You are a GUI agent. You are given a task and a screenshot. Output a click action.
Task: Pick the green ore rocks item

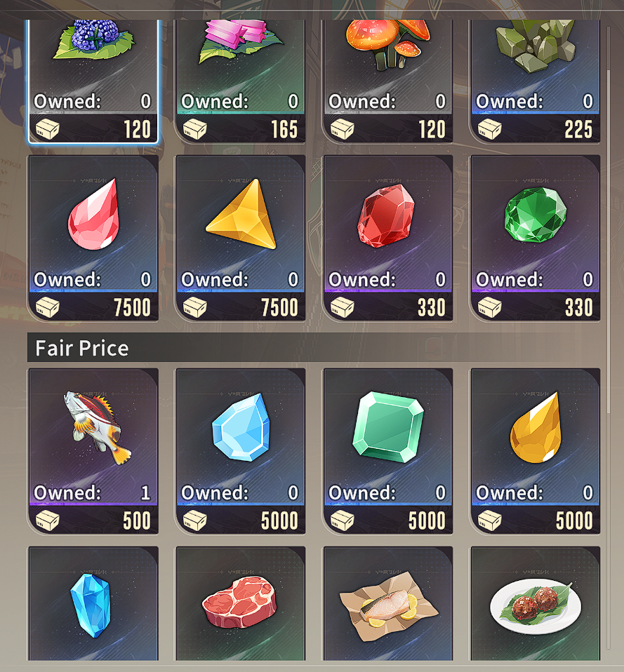coord(536,81)
